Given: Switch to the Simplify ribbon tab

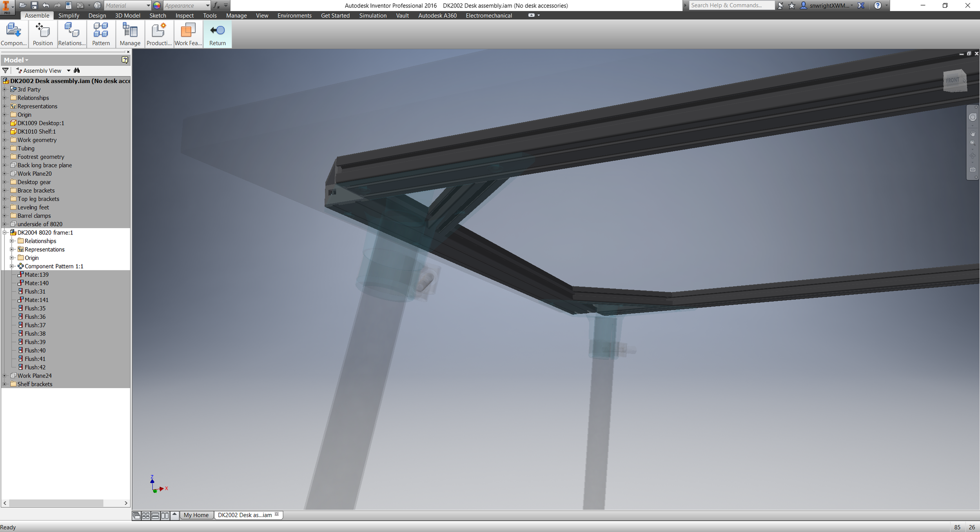Looking at the screenshot, I should [x=69, y=16].
